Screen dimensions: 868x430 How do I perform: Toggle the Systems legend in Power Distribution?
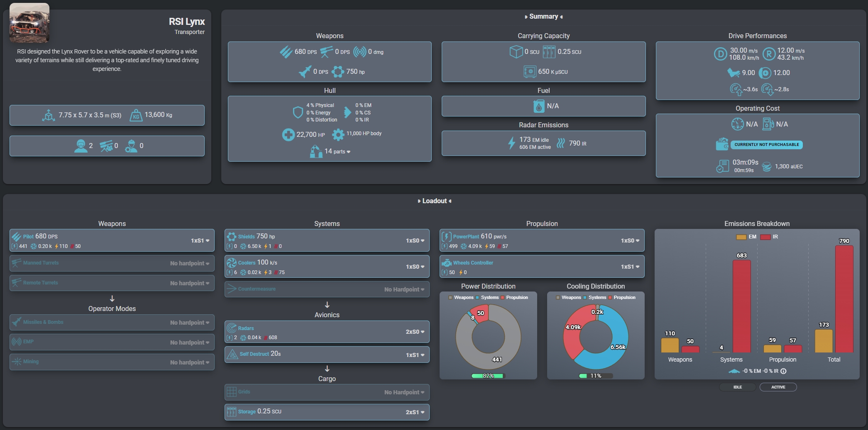tap(487, 297)
